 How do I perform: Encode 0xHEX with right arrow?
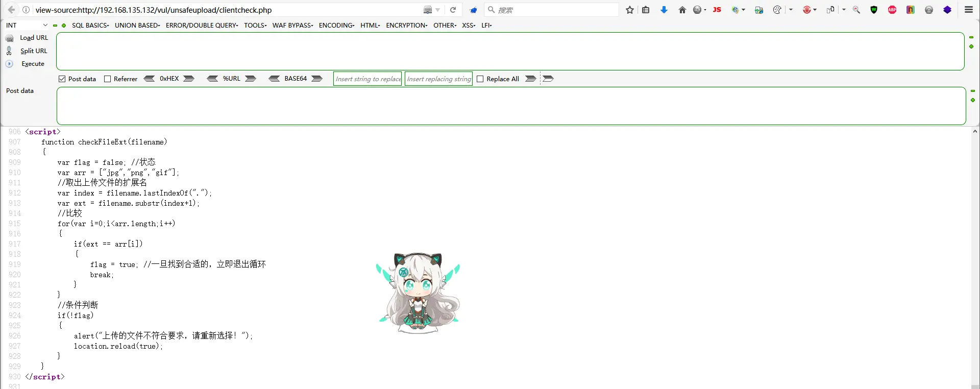(x=189, y=79)
